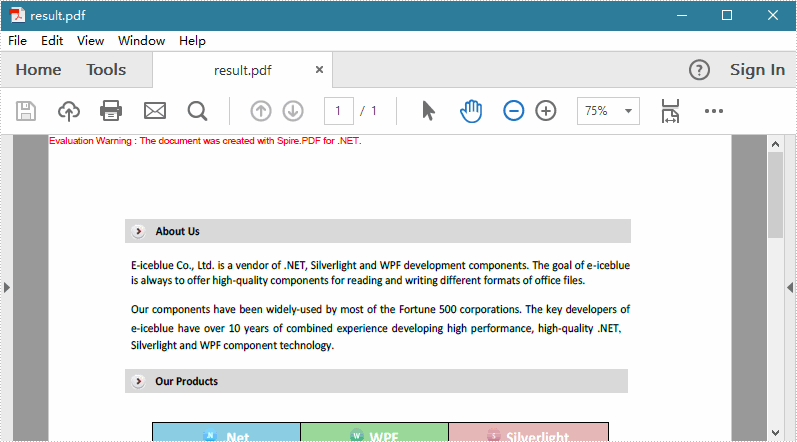Screen dimensions: 797x442
Task: Expand the left navigation pane arrow
Action: pyautogui.click(x=7, y=288)
